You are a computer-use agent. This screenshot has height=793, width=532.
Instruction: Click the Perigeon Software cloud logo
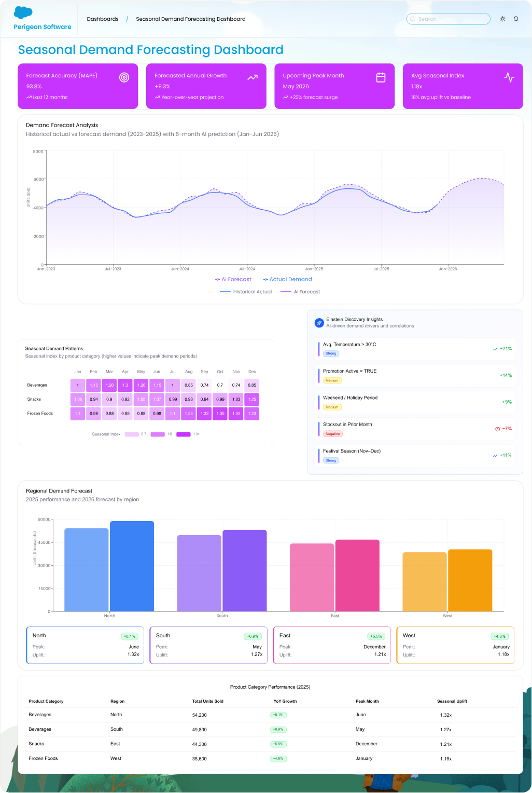tap(23, 12)
